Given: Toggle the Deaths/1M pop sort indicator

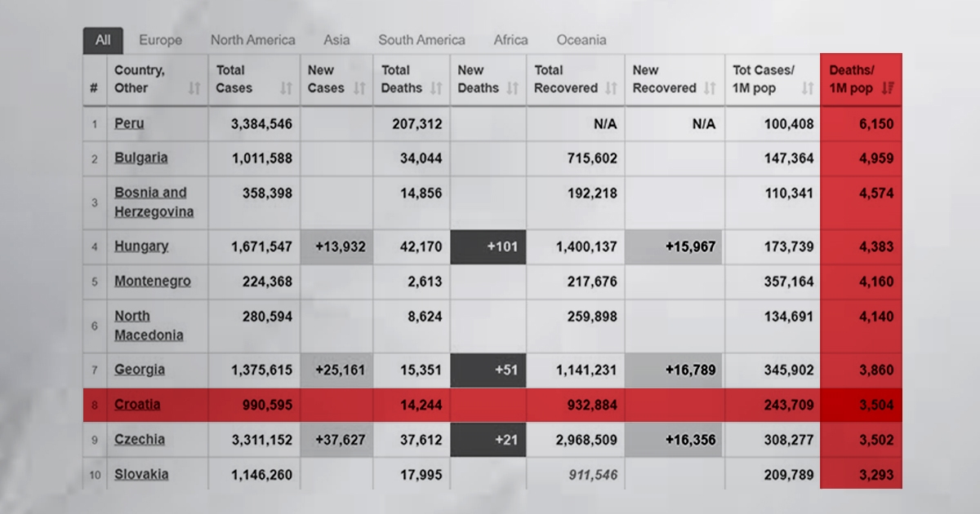Looking at the screenshot, I should (889, 88).
